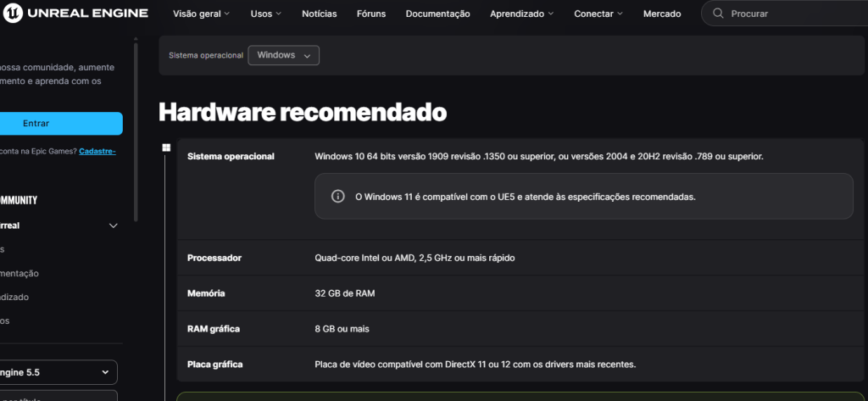Open Mercado in the top navigation
Image resolution: width=868 pixels, height=401 pixels.
click(x=662, y=14)
